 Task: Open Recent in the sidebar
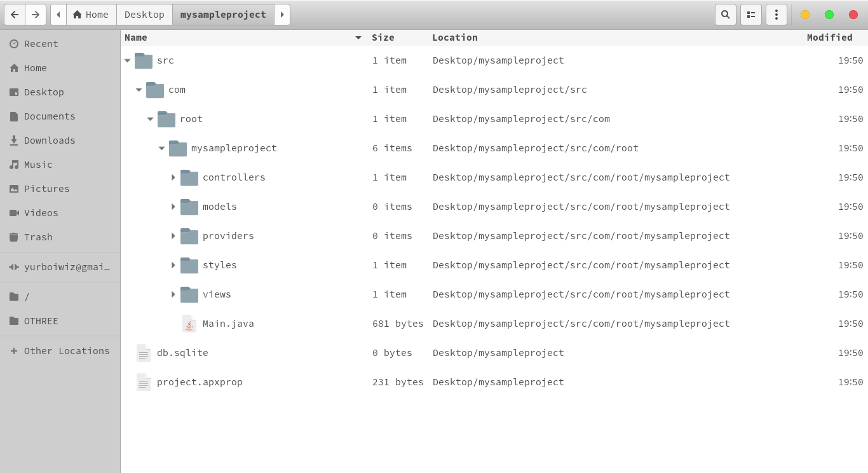(60, 44)
